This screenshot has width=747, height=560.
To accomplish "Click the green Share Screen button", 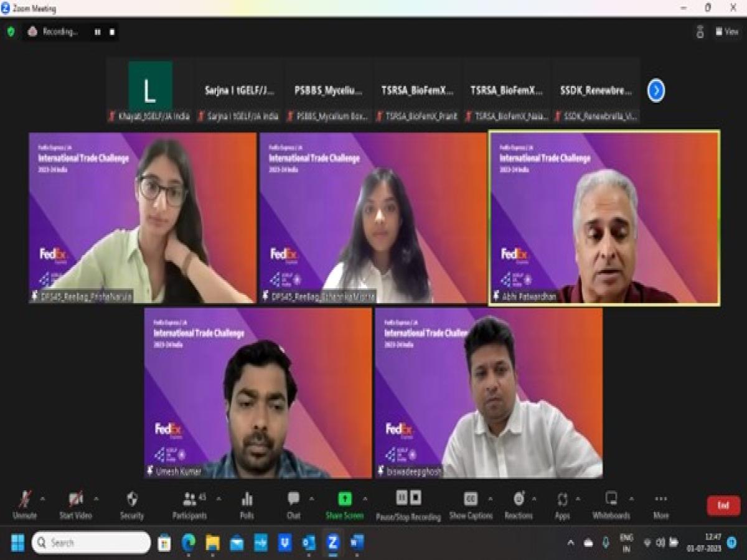I will click(x=345, y=505).
